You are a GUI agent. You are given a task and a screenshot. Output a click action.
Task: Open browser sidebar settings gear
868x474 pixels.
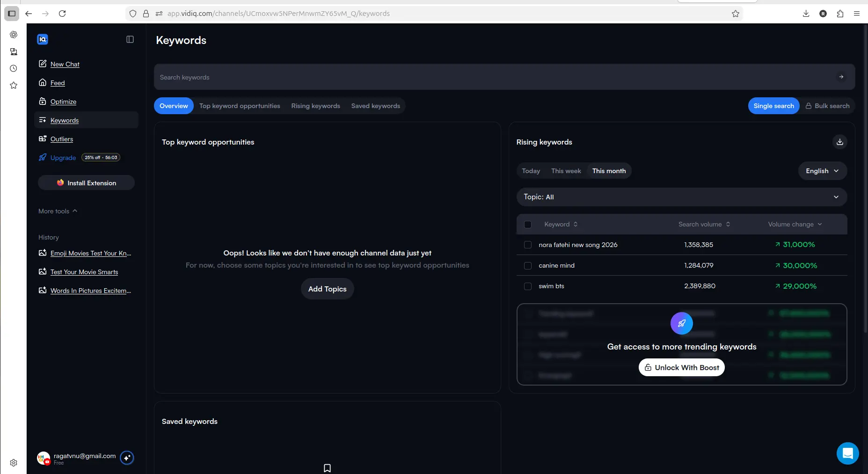pyautogui.click(x=14, y=463)
